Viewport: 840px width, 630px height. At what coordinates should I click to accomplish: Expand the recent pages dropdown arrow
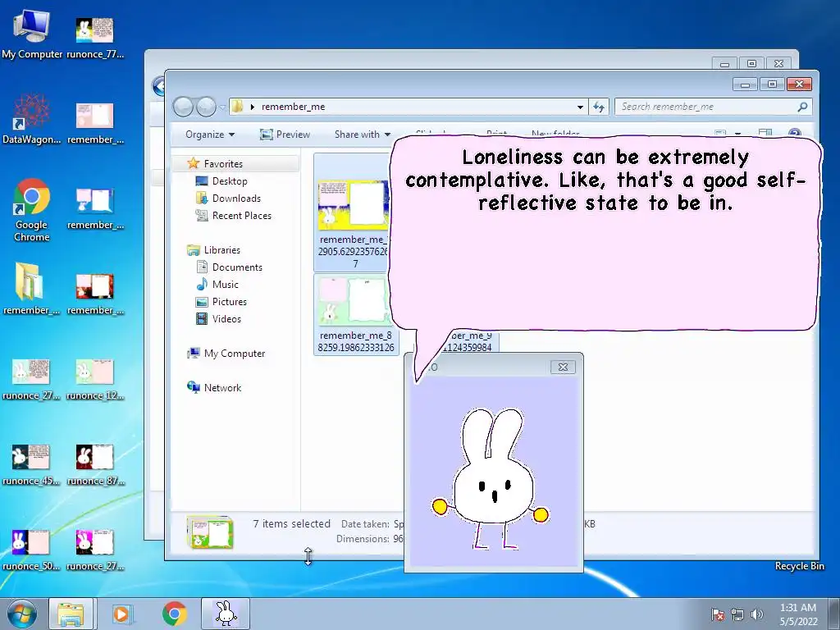[x=222, y=107]
